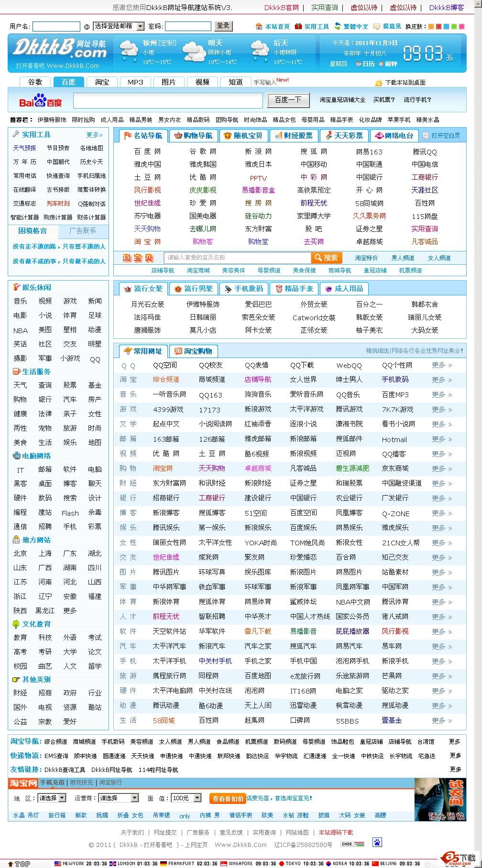Image resolution: width=482 pixels, height=868 pixels.
Task: Open the 闹钟 alarm clock icon in the date panel
Action: (381, 64)
